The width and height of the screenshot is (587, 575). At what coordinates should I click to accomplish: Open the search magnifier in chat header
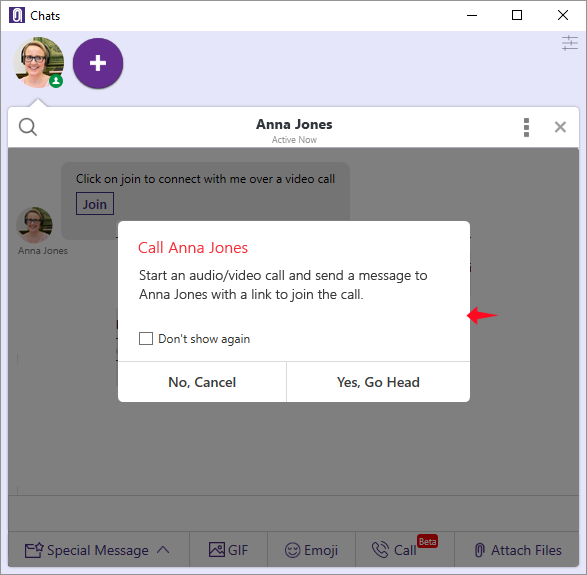[28, 127]
